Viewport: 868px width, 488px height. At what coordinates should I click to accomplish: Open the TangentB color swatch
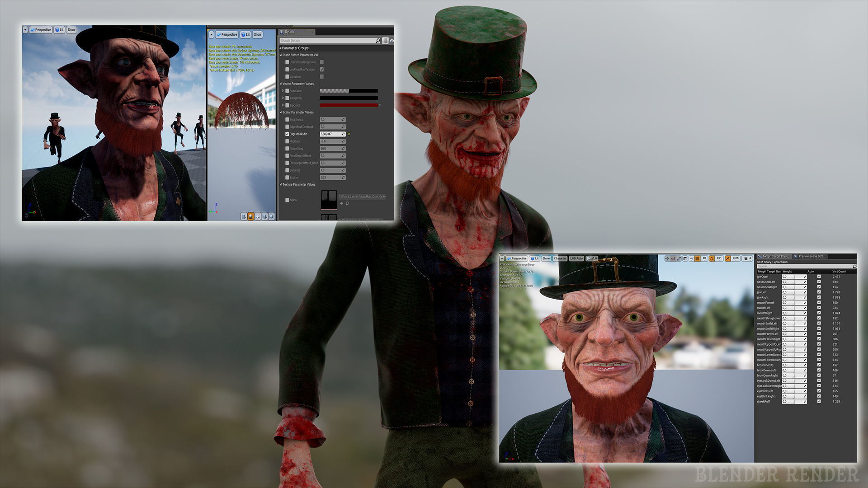(x=349, y=98)
